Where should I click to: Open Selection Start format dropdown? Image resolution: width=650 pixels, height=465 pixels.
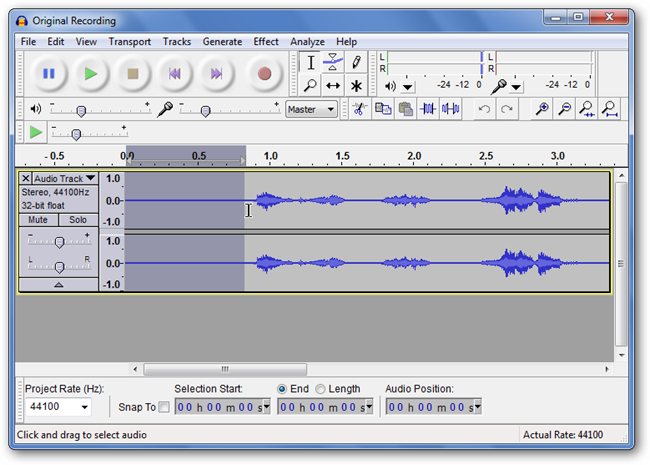[267, 407]
